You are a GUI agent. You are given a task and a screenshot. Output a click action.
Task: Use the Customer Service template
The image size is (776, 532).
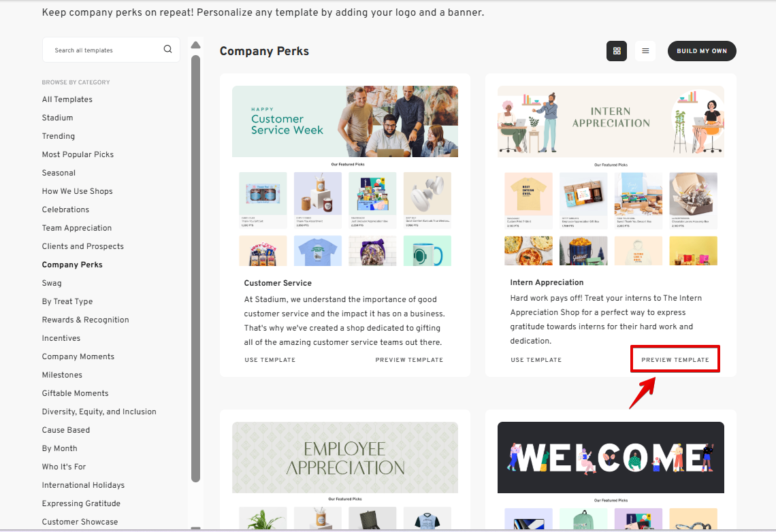270,360
